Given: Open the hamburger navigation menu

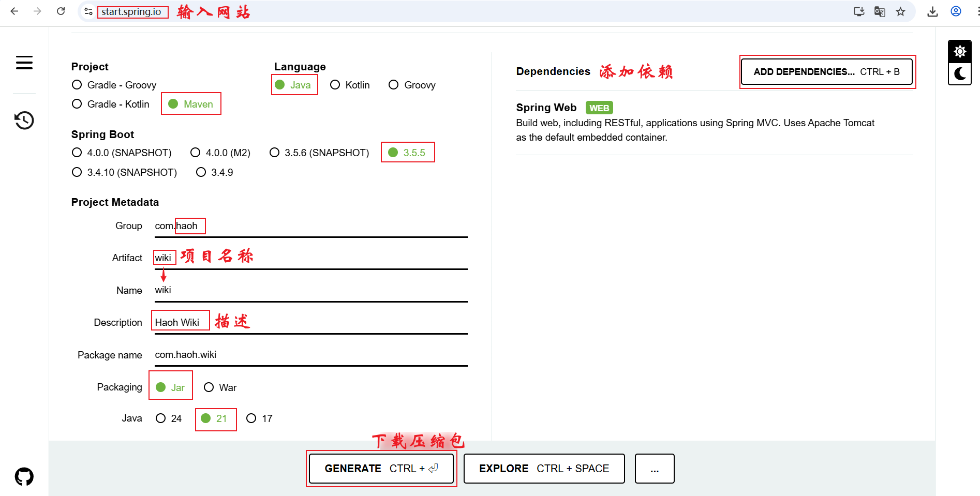Looking at the screenshot, I should click(x=24, y=63).
